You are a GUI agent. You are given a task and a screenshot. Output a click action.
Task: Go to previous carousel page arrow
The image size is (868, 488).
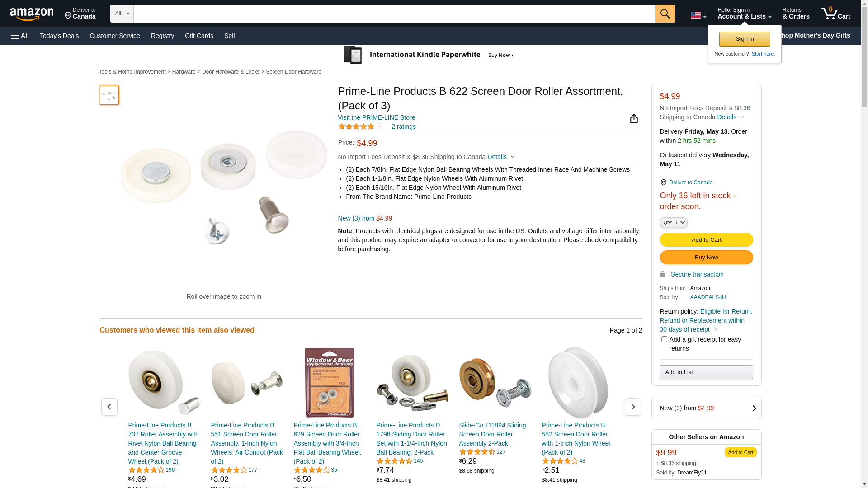tap(109, 407)
